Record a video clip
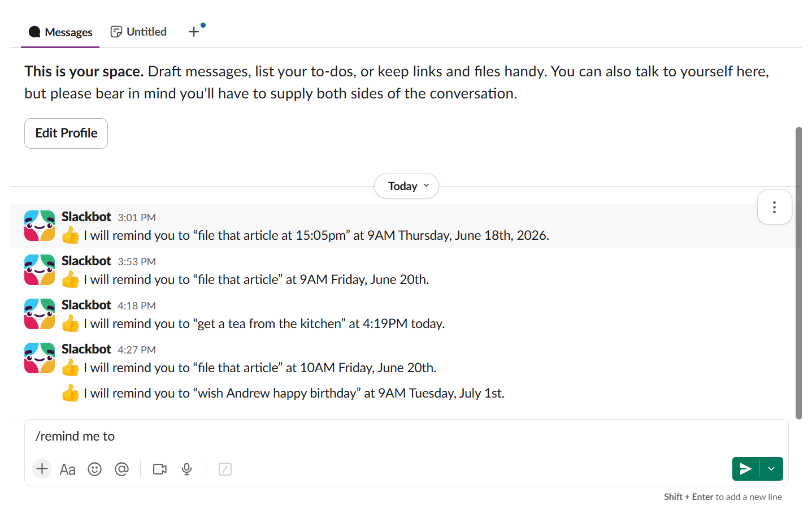 160,469
